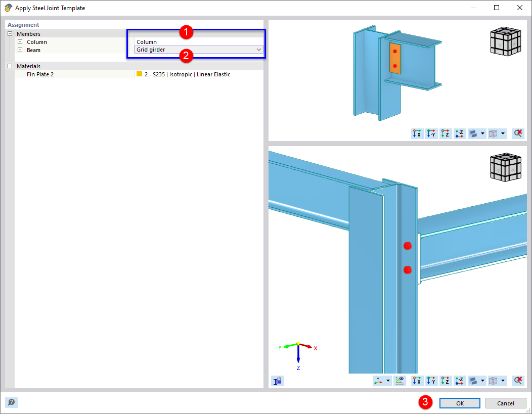
Task: Show view in -Y direction in lower preview
Action: point(431,381)
